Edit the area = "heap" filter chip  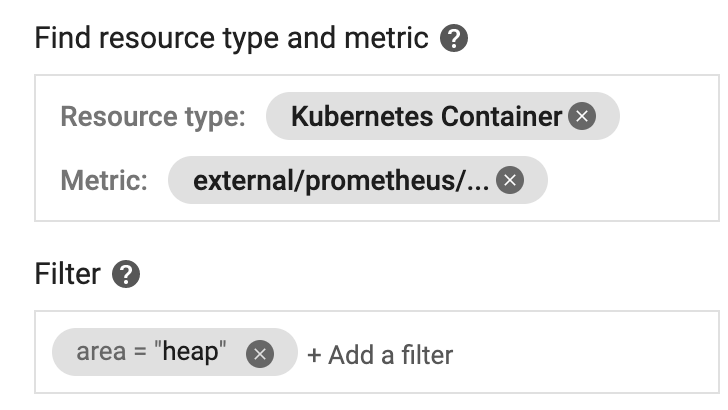tap(151, 353)
